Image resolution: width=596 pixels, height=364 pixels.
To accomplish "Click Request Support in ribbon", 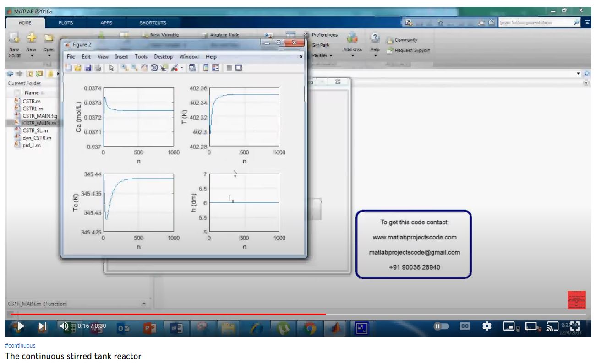I will pos(408,50).
